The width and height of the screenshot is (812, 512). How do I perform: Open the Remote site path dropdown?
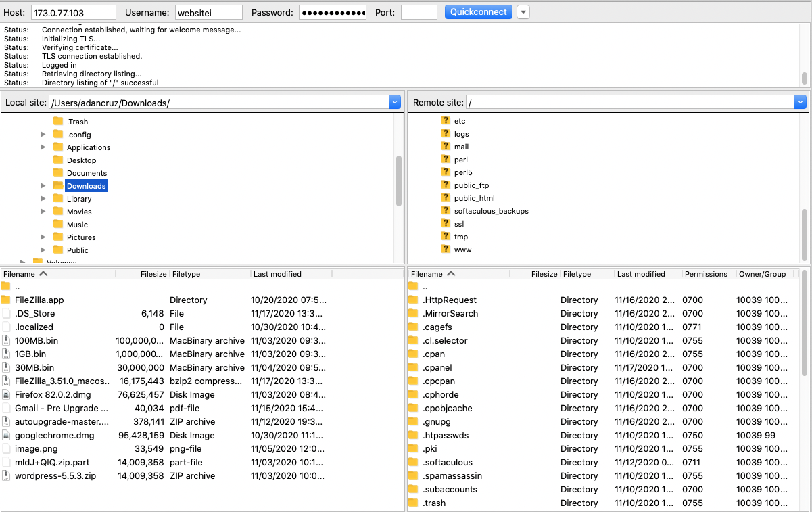coord(801,102)
